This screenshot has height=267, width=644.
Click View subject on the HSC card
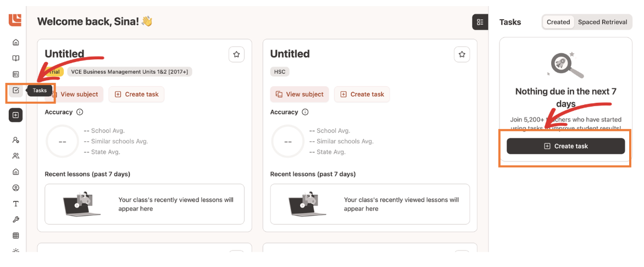(x=299, y=94)
